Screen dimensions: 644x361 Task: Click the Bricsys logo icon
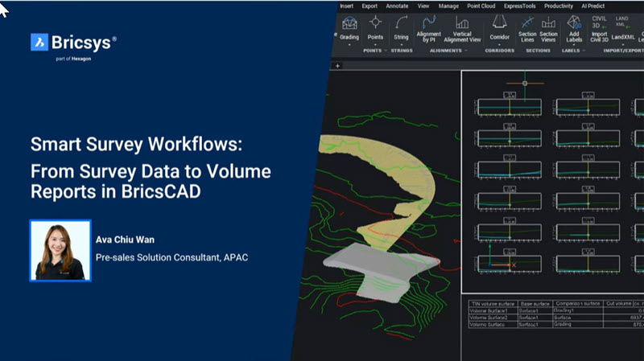39,43
